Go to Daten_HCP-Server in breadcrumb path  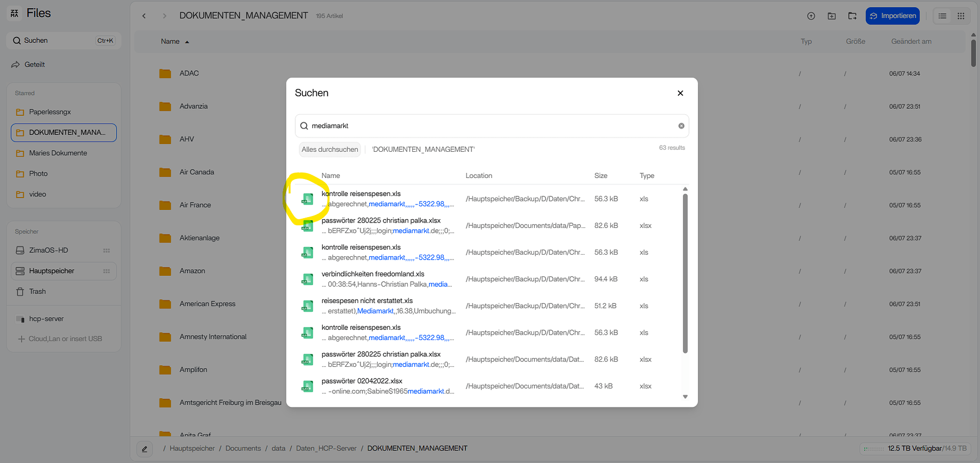(326, 449)
